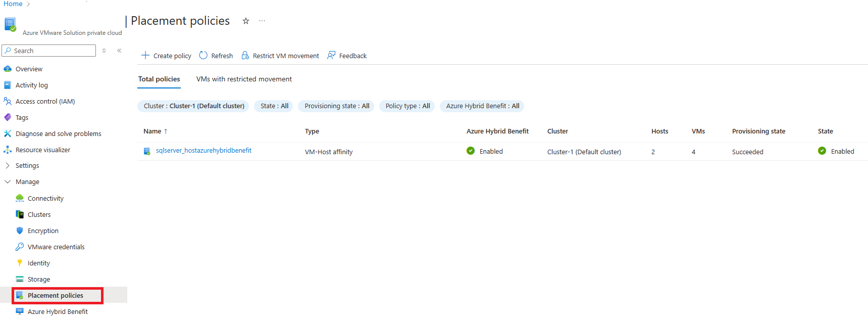868x319 pixels.
Task: Go to Home breadcrumb link
Action: pos(13,4)
